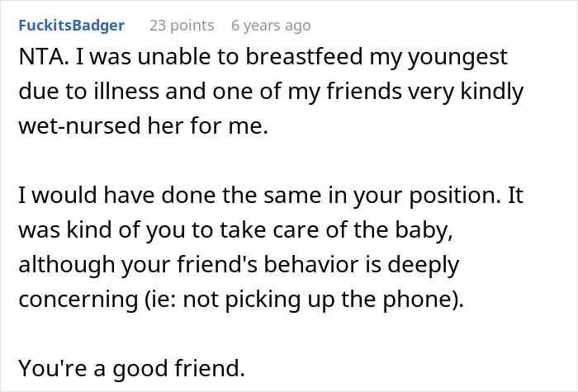Click the word NTA at comment start
This screenshot has height=392, width=578.
(42, 60)
